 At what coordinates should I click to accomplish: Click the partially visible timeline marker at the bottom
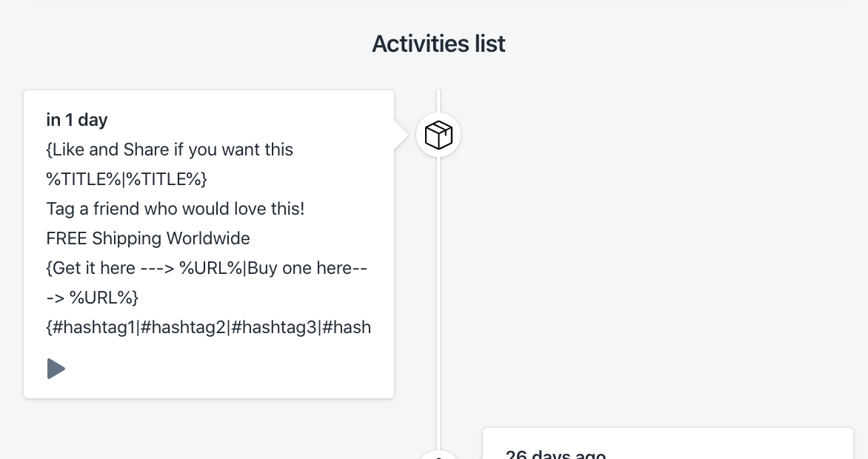438,455
